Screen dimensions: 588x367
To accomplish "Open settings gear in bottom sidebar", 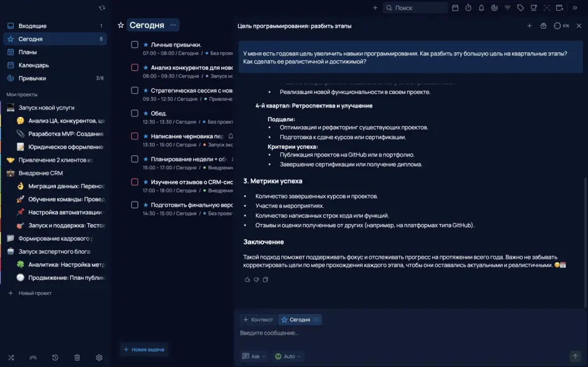I will [x=99, y=358].
